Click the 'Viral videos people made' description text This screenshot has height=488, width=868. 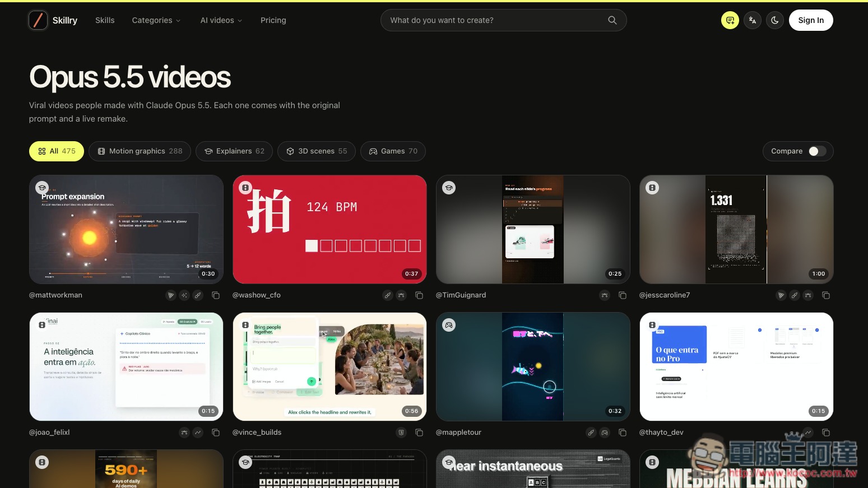(185, 112)
